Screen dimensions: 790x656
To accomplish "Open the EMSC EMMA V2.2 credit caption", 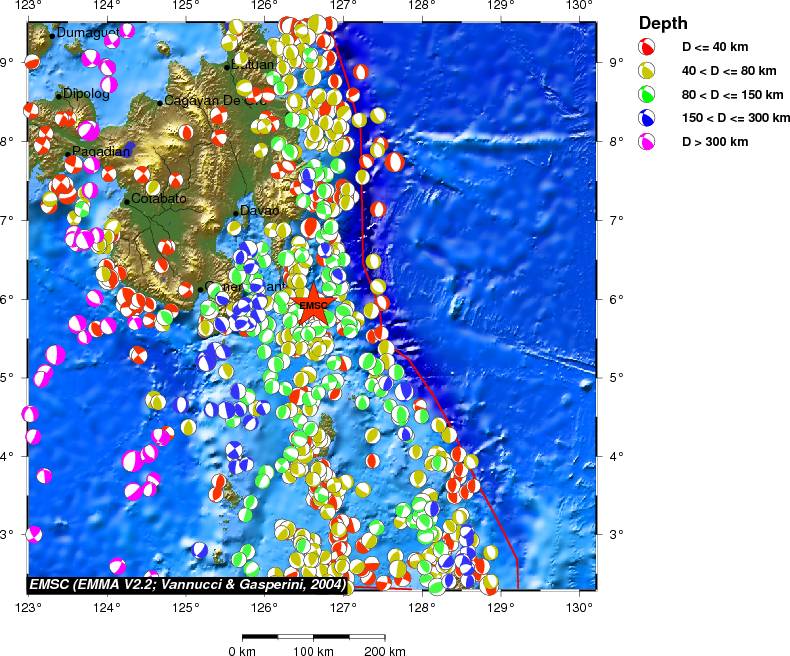I will tap(187, 583).
